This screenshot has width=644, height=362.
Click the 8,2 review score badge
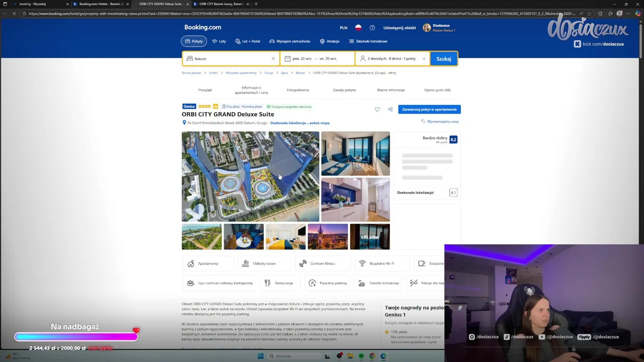tap(453, 139)
